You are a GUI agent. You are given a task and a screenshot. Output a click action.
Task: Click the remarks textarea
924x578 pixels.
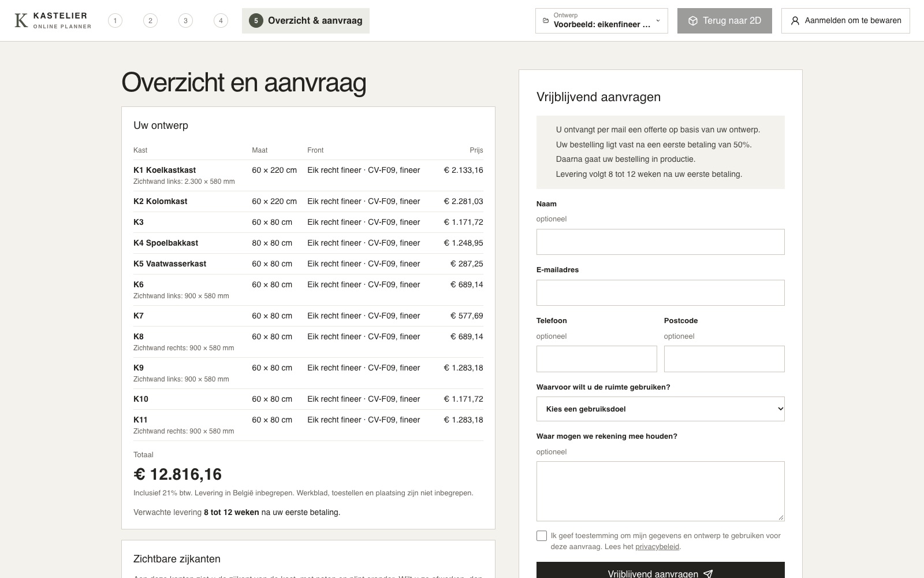point(660,491)
